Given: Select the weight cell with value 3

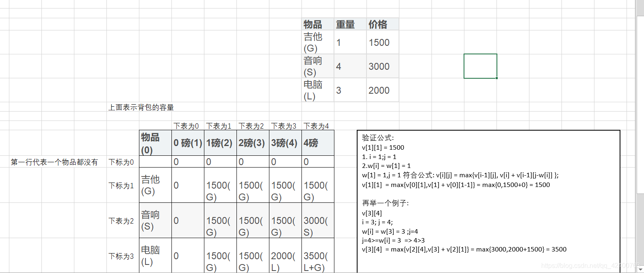Looking at the screenshot, I should (350, 90).
